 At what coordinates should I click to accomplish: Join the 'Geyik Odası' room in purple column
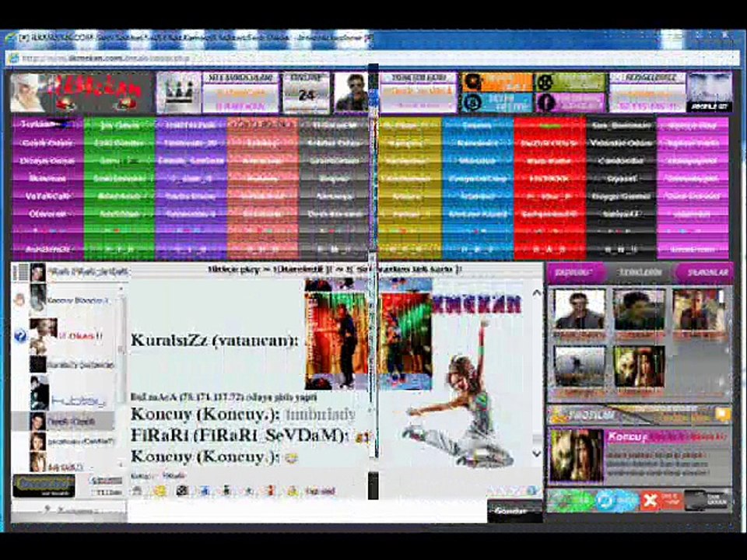(47, 143)
